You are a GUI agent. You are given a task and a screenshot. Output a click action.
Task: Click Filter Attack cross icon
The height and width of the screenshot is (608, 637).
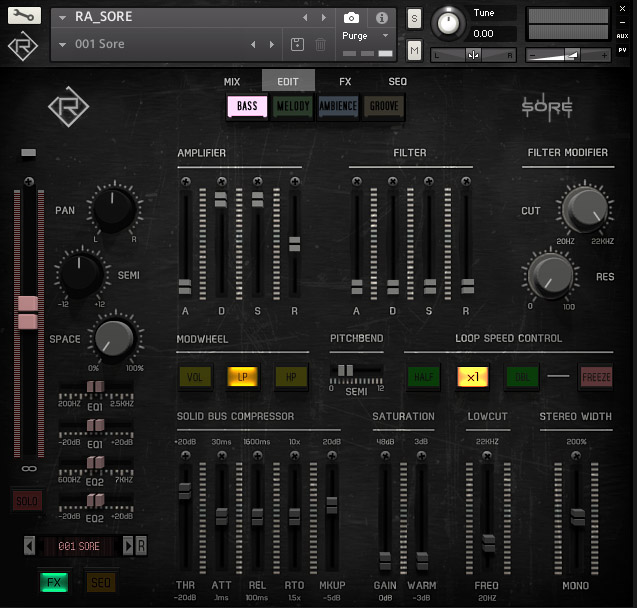[357, 181]
